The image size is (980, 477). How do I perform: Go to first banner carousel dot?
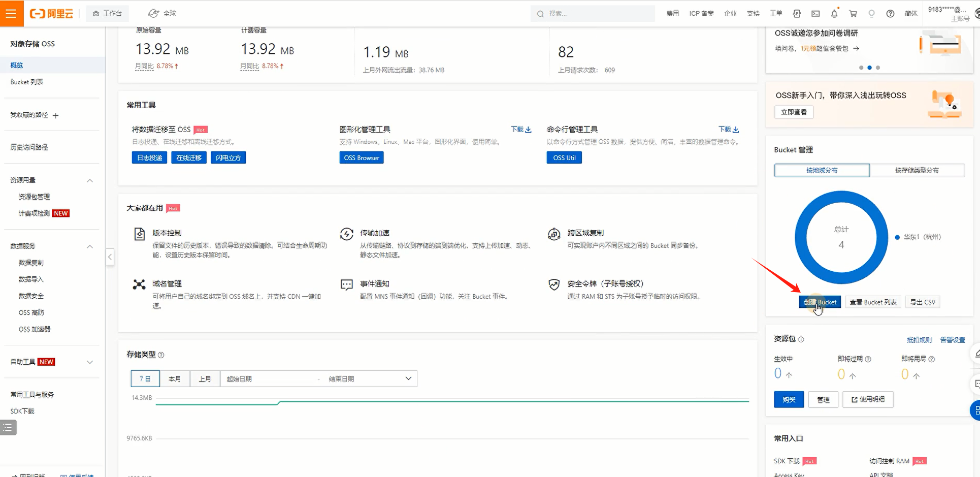tap(861, 68)
